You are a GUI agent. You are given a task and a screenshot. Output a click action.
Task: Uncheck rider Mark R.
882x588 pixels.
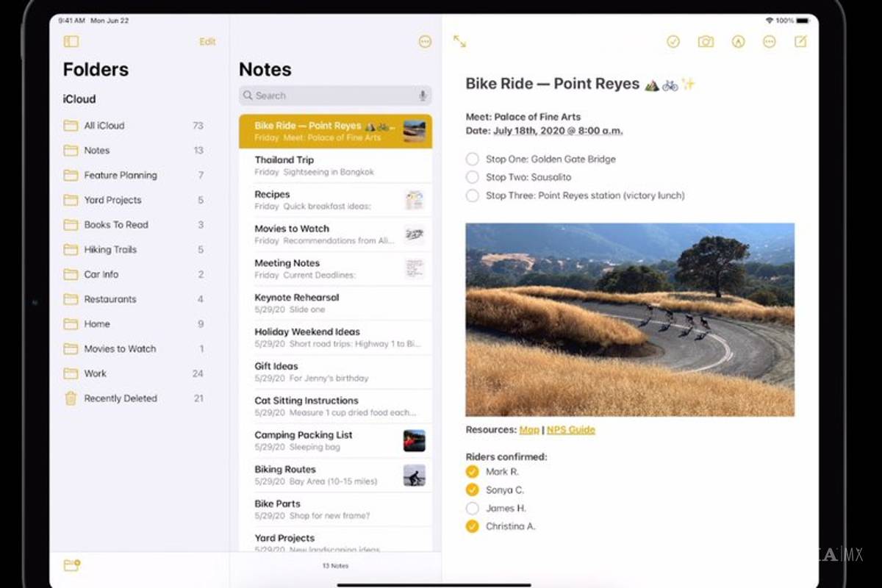[x=472, y=472]
